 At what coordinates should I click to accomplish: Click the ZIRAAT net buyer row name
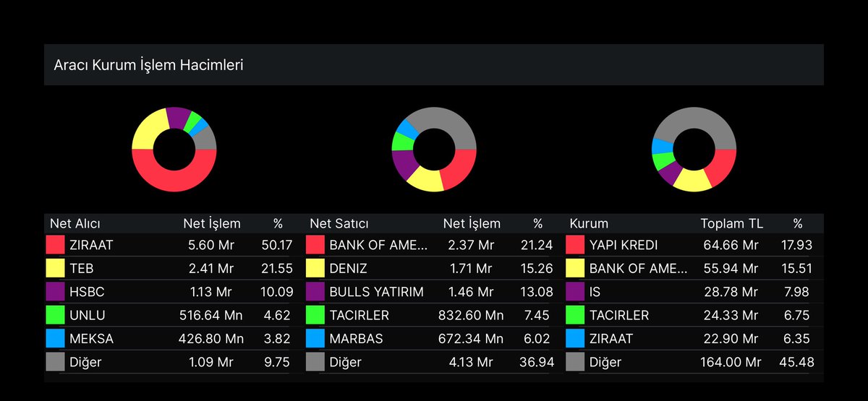coord(91,246)
